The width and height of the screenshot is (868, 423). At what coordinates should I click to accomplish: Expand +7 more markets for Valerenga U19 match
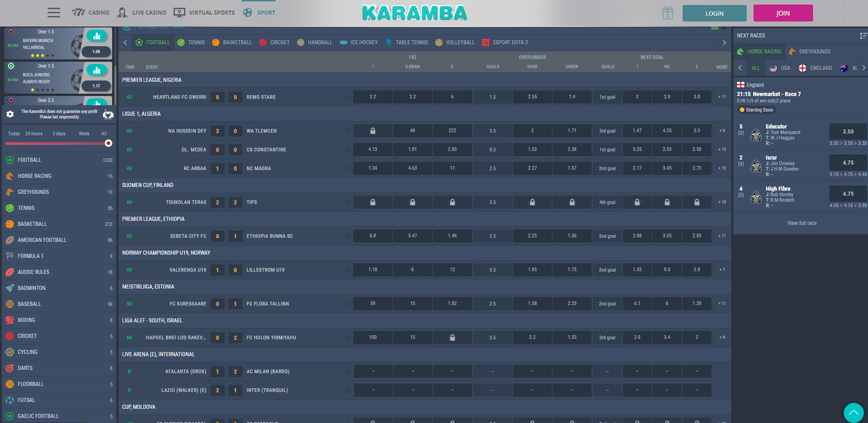point(722,270)
